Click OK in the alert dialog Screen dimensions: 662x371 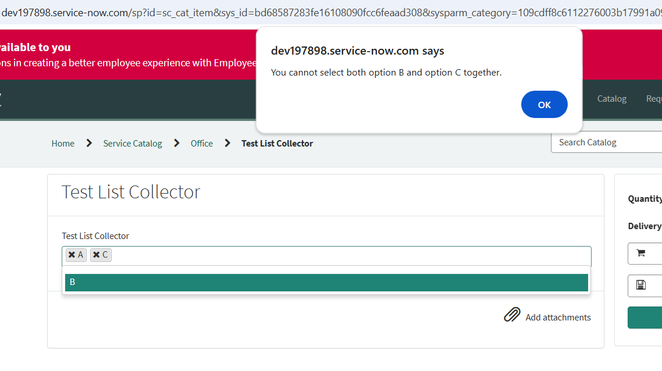click(x=544, y=105)
